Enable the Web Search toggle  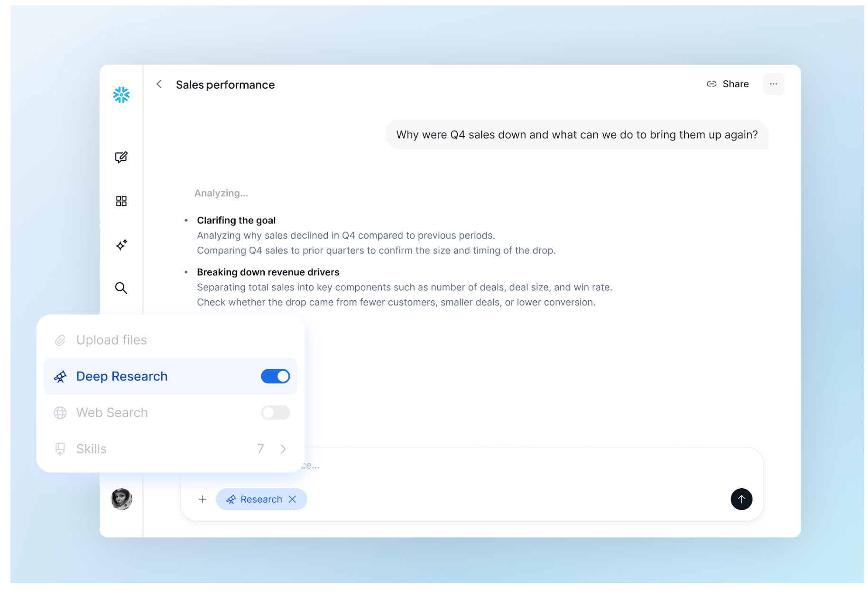[275, 412]
